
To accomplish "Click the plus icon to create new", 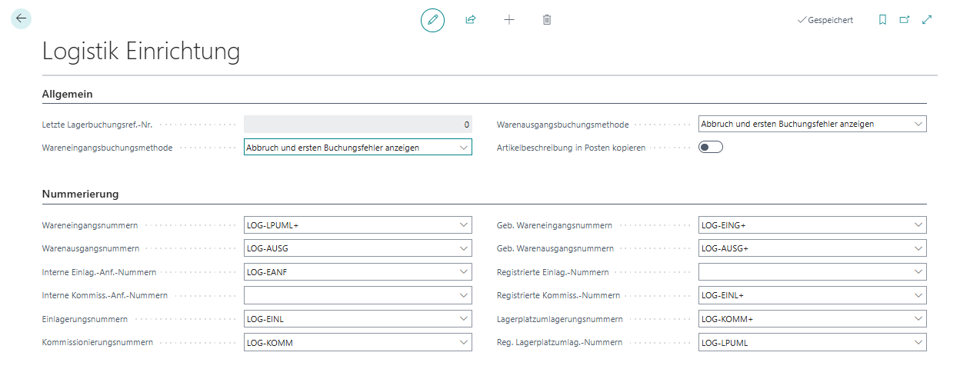I will pyautogui.click(x=509, y=20).
